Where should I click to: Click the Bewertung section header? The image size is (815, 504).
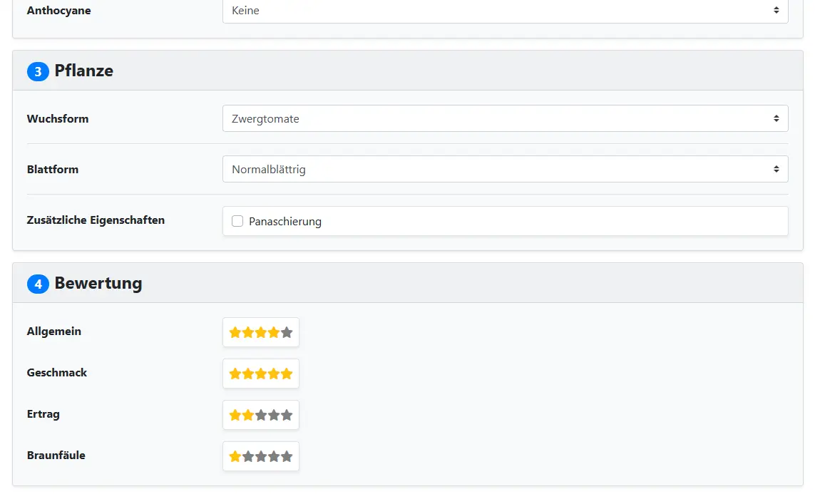pyautogui.click(x=98, y=284)
